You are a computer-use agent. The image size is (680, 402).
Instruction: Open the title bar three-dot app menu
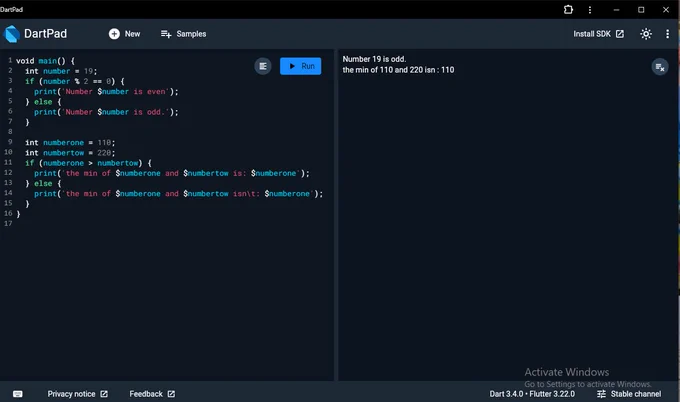point(590,10)
